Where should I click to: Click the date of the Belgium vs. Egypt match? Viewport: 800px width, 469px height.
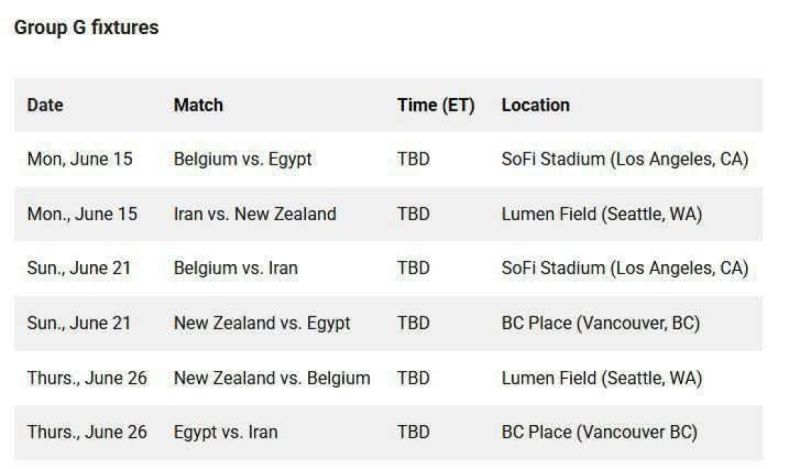pyautogui.click(x=79, y=159)
